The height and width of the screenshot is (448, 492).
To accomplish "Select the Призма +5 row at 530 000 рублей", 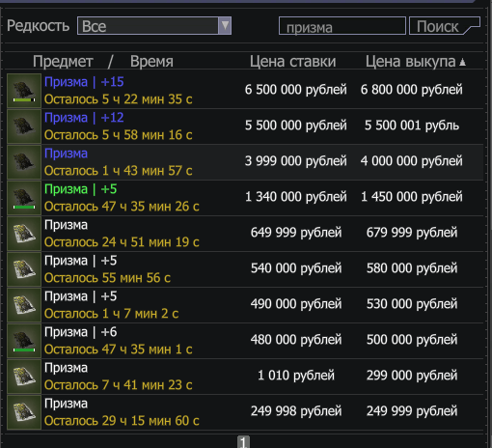I will [x=245, y=305].
